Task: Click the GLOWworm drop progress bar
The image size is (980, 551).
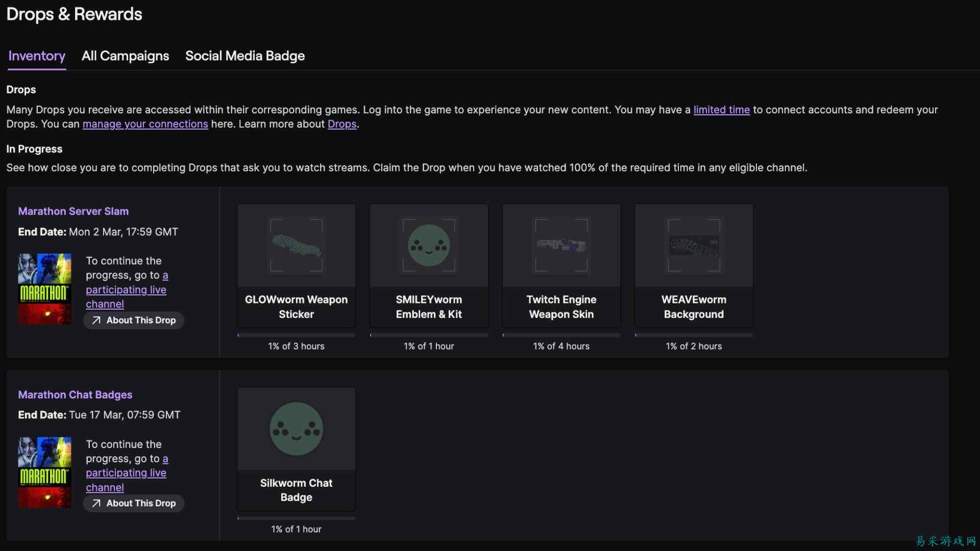Action: coord(296,335)
